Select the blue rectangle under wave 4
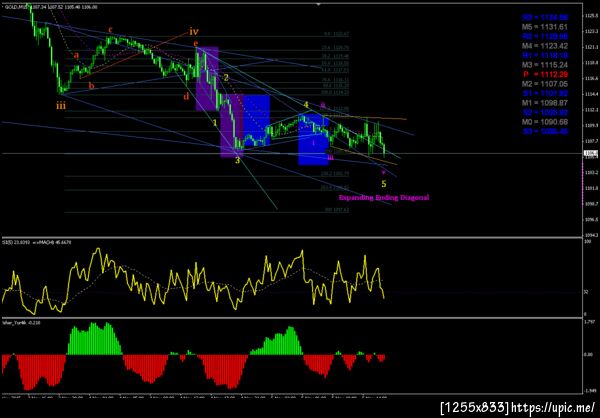Image resolution: width=600 pixels, height=418 pixels. tap(314, 140)
